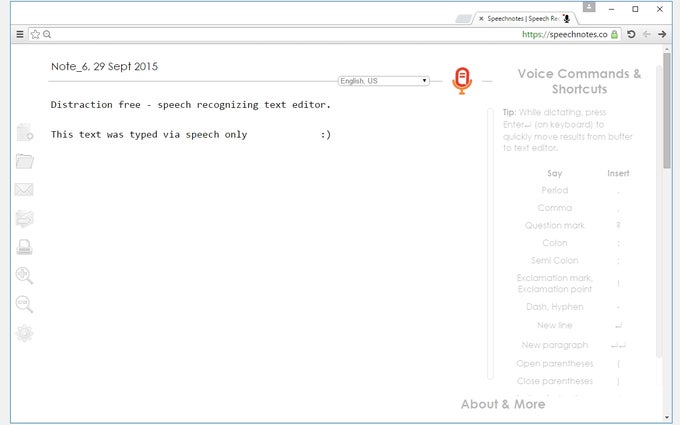
Task: Click the speechnotes.co address bar
Action: 325,34
